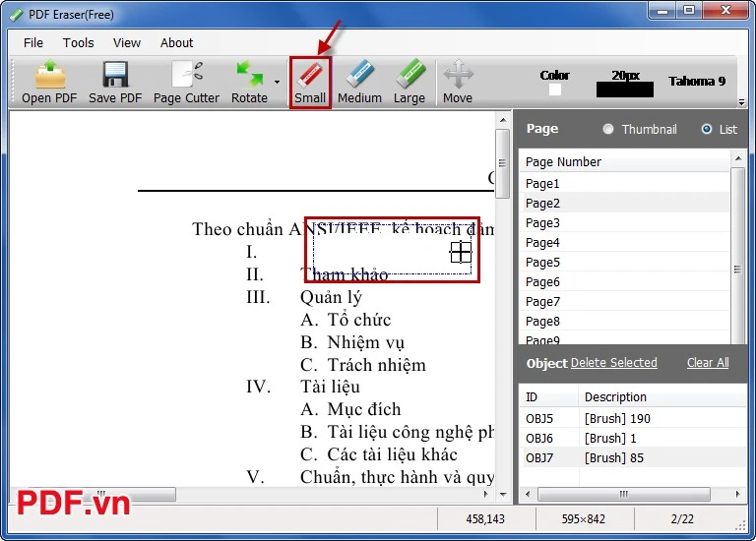Click the 2/22 page indicator in status bar
Image resolution: width=756 pixels, height=541 pixels.
(682, 519)
